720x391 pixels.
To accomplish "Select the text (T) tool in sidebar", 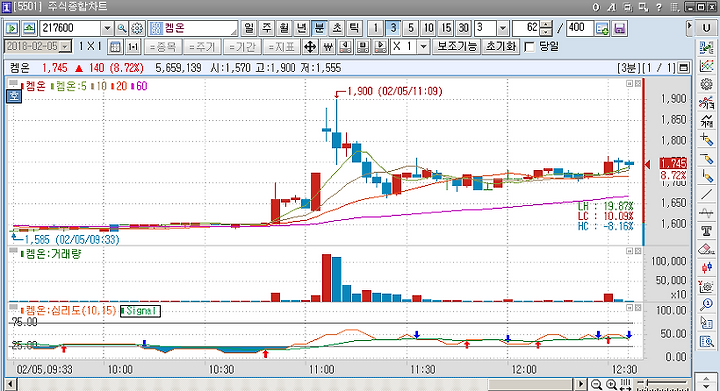I will [706, 231].
